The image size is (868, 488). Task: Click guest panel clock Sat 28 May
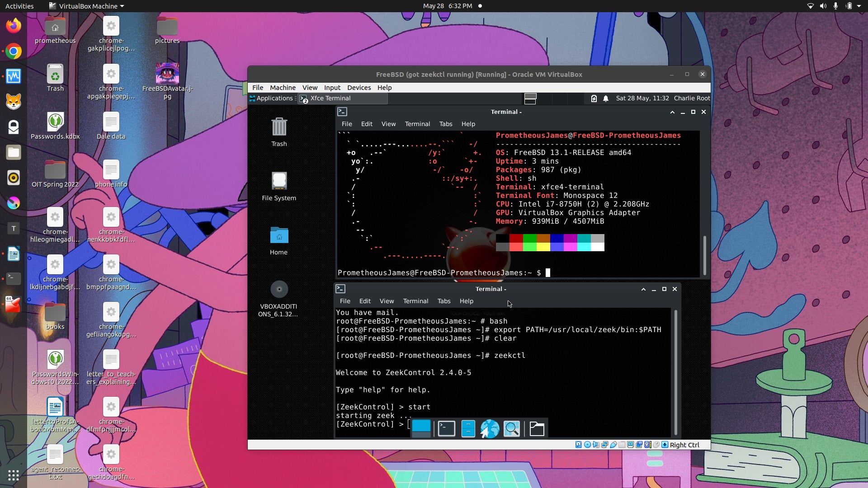pos(642,98)
